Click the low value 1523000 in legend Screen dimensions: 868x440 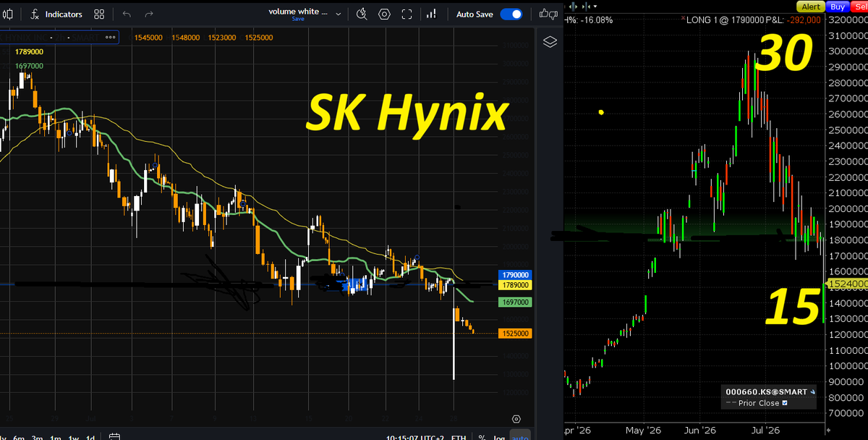point(223,37)
